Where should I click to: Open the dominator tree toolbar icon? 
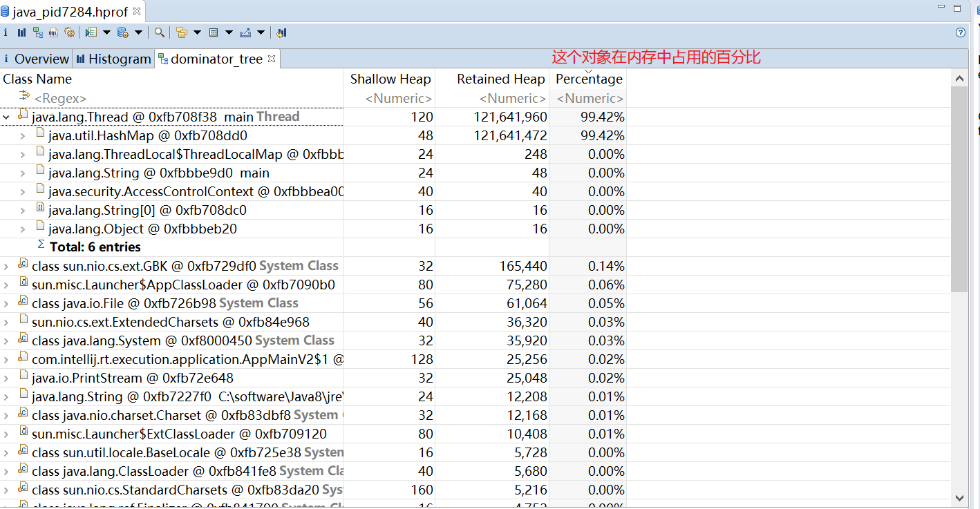click(38, 32)
